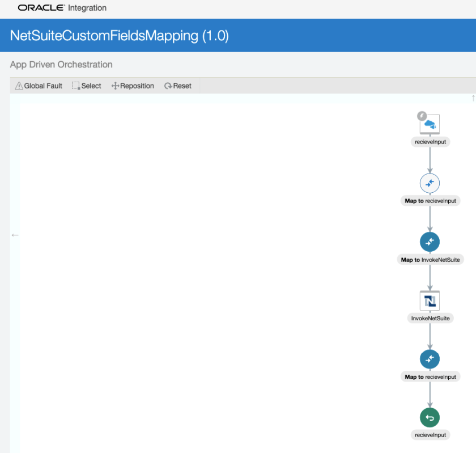Click the recieveInput label under the return icon
The height and width of the screenshot is (453, 476).
tap(430, 435)
